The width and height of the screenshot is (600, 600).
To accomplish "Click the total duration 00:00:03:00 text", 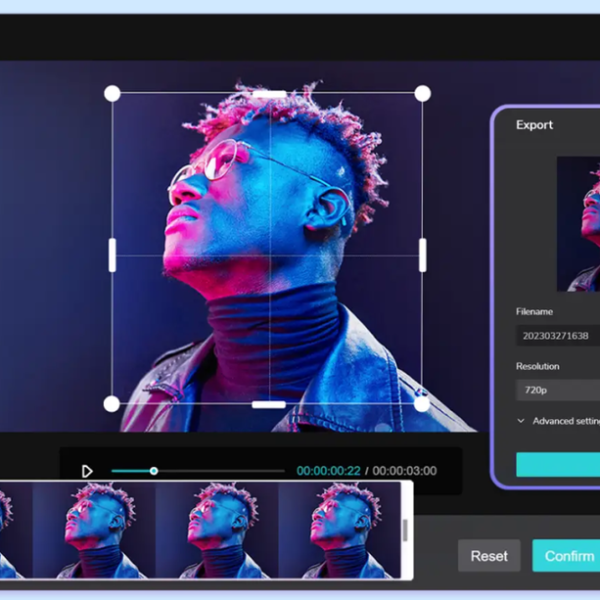I will click(404, 471).
